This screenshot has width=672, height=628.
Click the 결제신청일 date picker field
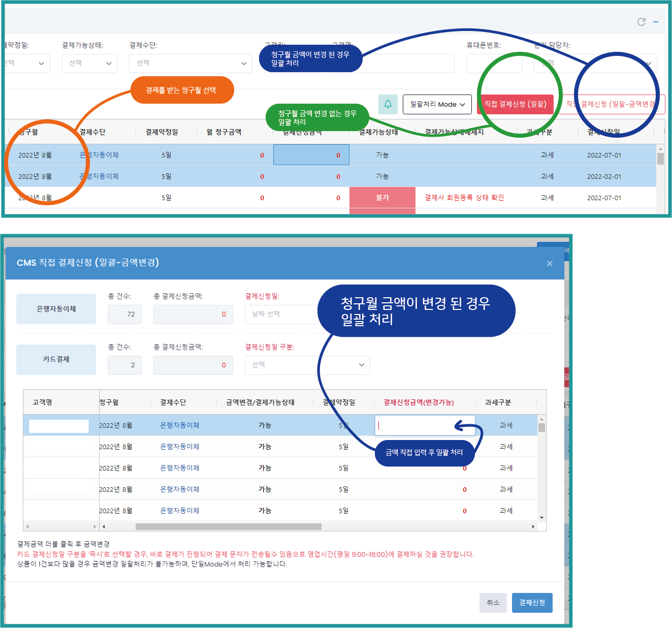click(282, 314)
